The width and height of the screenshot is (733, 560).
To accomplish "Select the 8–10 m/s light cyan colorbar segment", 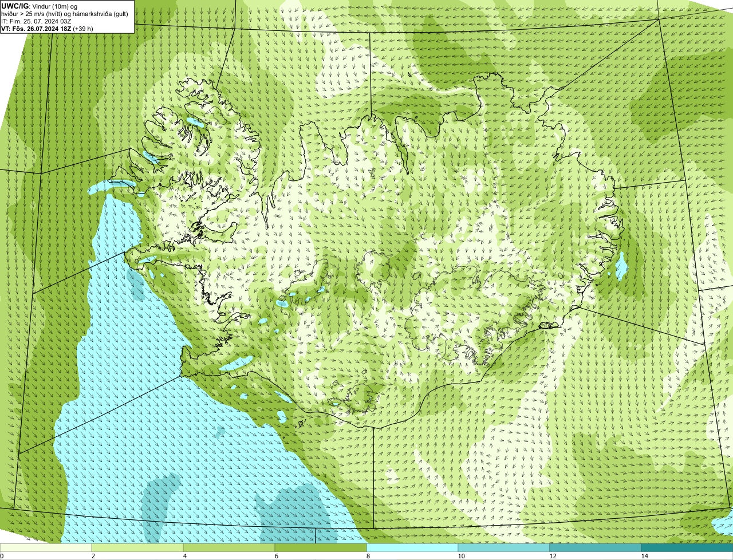I will [x=412, y=548].
